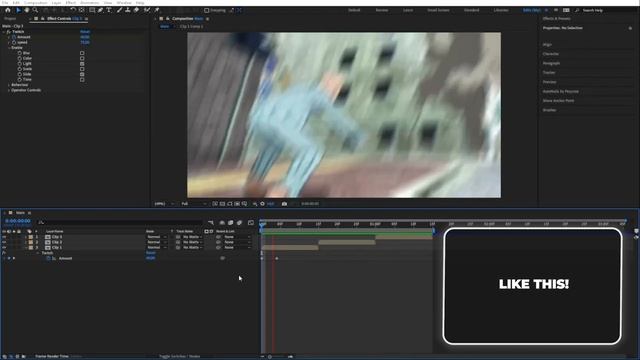This screenshot has height=360, width=640.
Task: Select the Puppet Pin tool
Action: (x=157, y=10)
